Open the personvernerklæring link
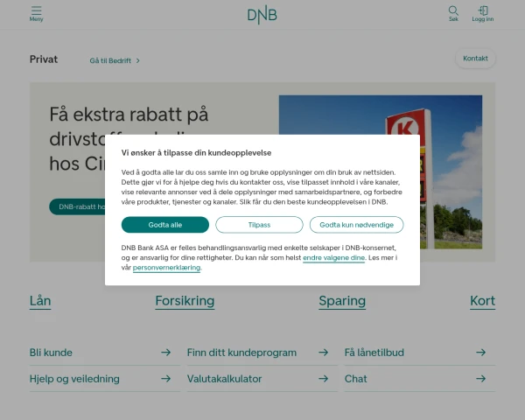525x420 pixels. click(x=166, y=267)
